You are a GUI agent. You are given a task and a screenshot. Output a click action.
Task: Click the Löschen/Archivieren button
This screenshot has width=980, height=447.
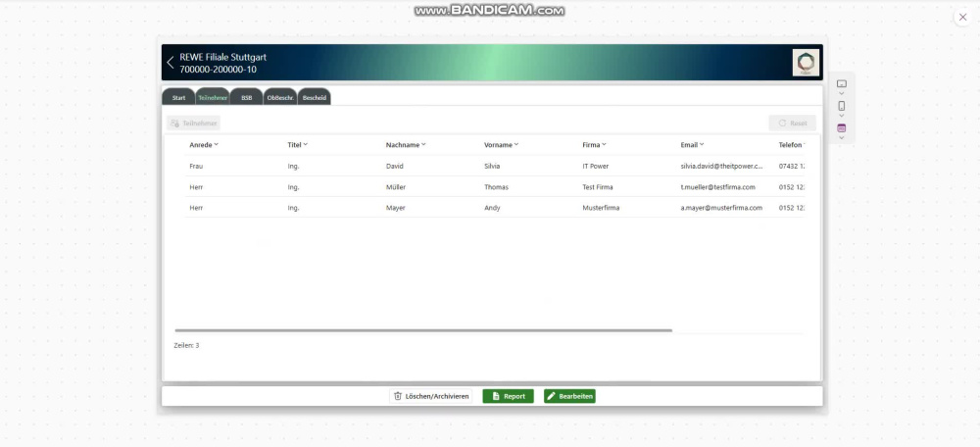pos(431,396)
